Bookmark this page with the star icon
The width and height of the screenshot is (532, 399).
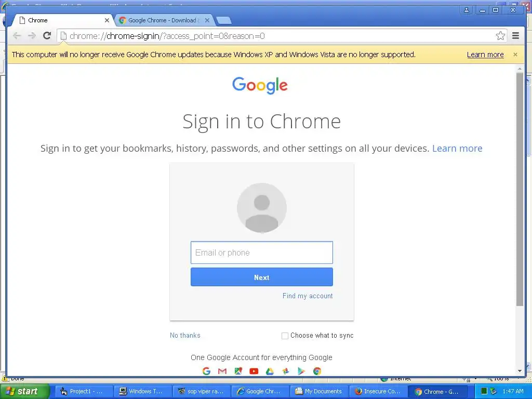pos(500,36)
